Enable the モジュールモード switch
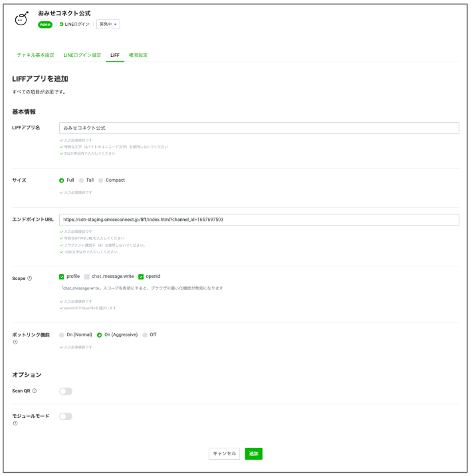The image size is (474, 476). [x=66, y=416]
